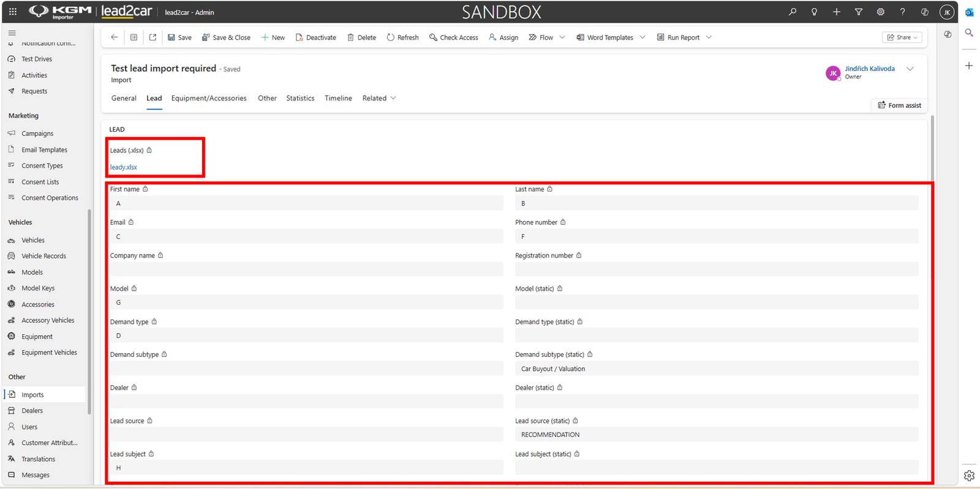
Task: Open the help question mark icon
Action: tap(902, 12)
